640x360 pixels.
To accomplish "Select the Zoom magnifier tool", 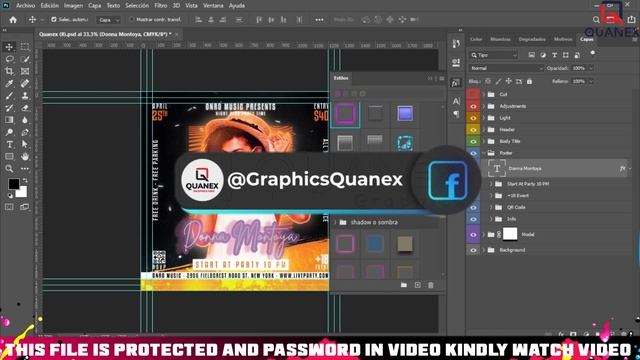I will click(9, 169).
